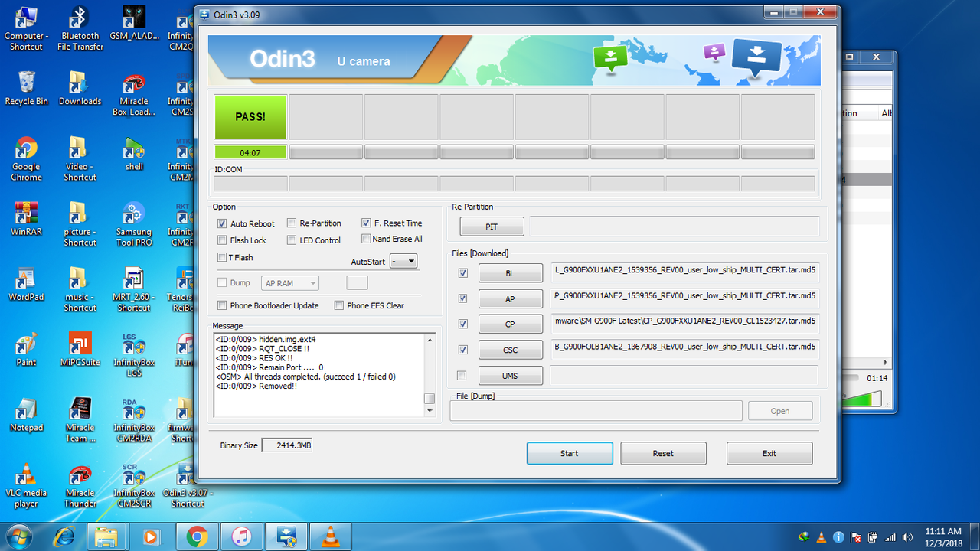Click the CP file button

[x=510, y=324]
